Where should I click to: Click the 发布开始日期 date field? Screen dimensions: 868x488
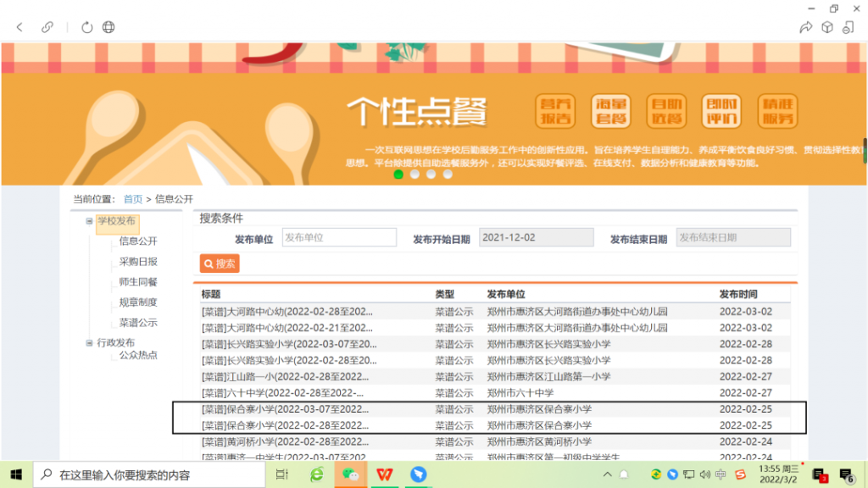[x=536, y=238]
